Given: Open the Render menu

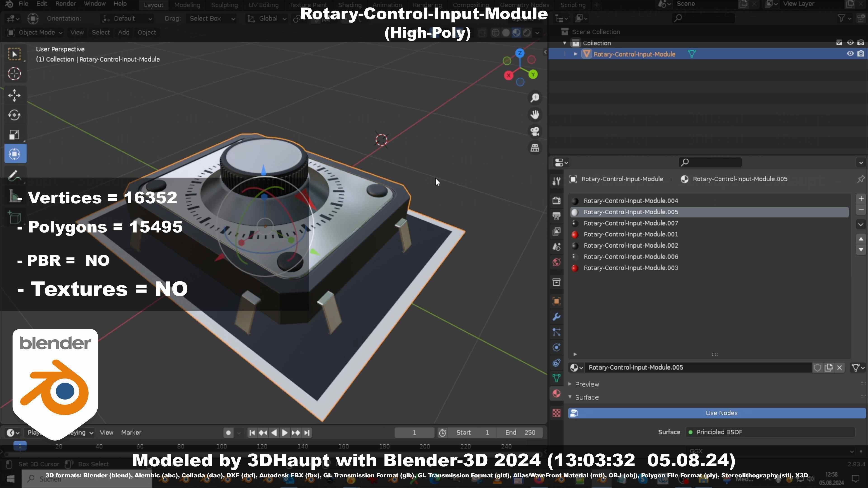Looking at the screenshot, I should 65,4.
